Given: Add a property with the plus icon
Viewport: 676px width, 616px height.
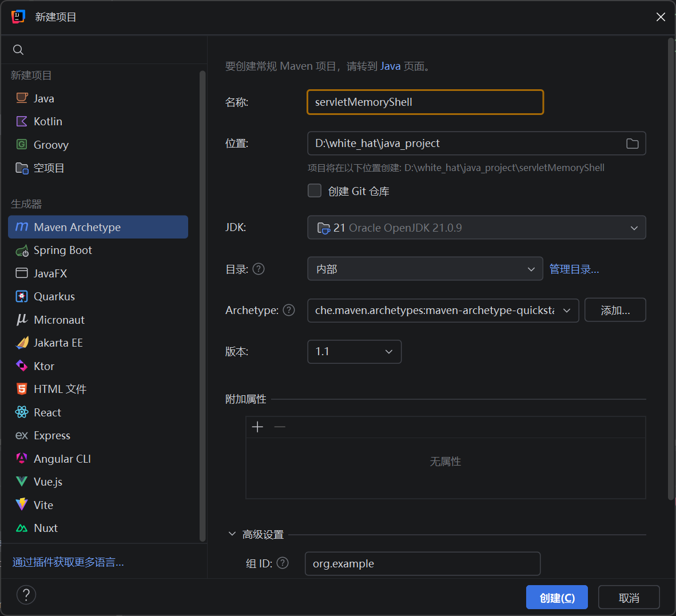Looking at the screenshot, I should 257,427.
